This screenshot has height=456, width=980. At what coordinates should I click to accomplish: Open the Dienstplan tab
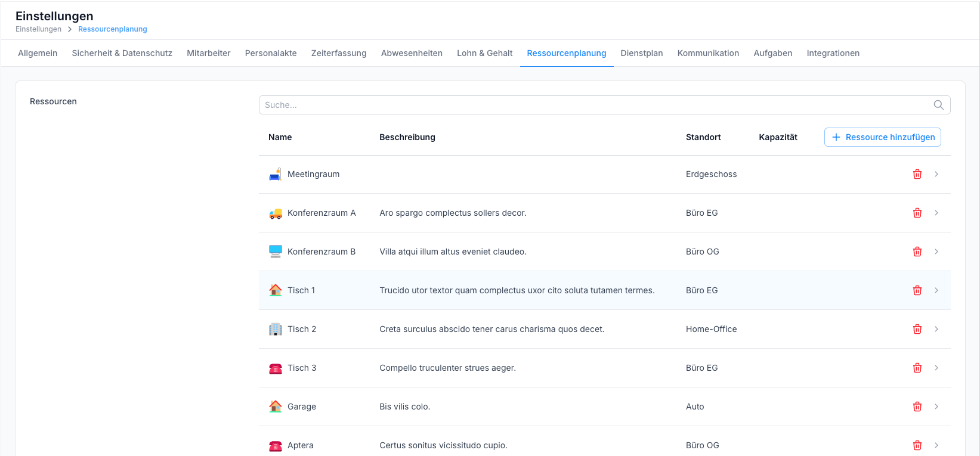[x=642, y=53]
